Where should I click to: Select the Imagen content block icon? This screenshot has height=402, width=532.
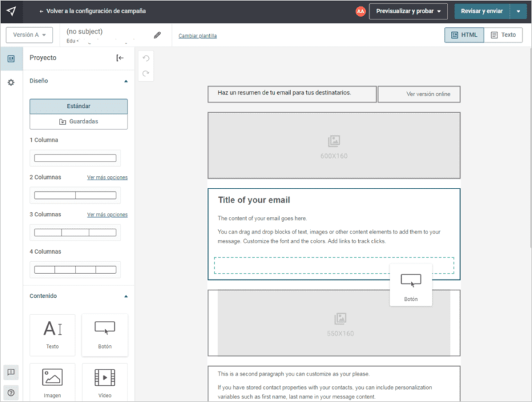pos(52,383)
